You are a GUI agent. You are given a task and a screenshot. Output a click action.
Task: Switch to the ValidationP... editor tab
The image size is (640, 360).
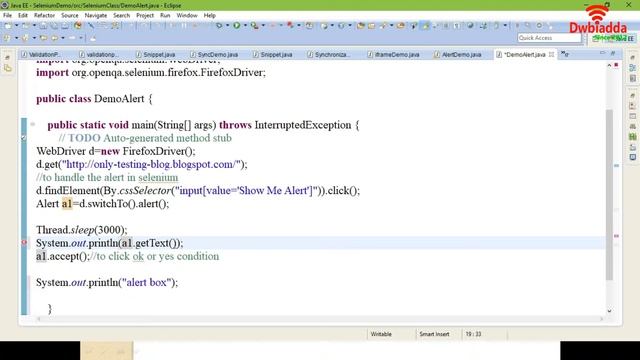click(41, 54)
